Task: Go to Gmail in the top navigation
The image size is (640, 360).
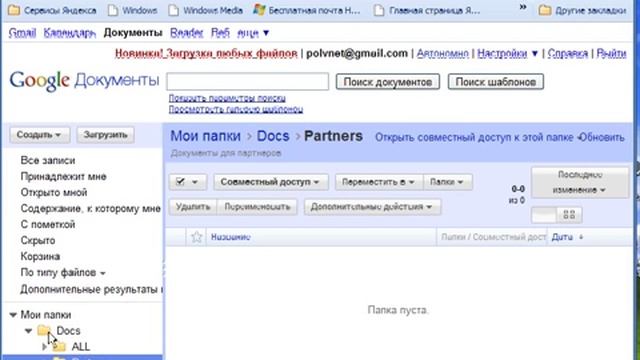Action: [22, 33]
